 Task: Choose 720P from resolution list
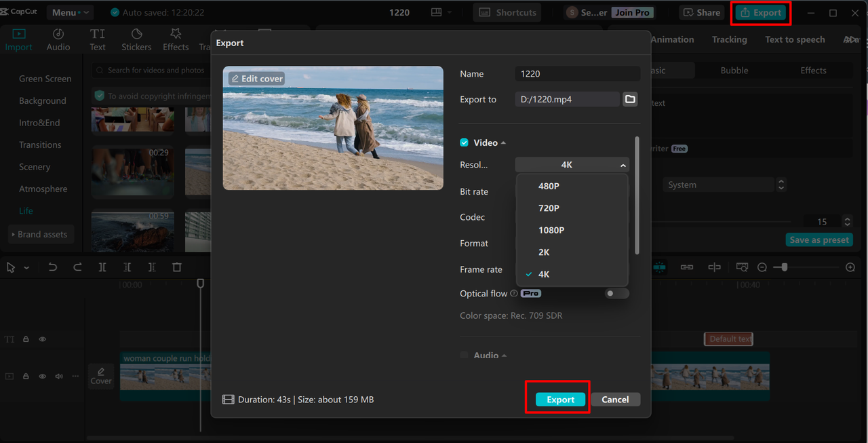[x=572, y=208]
